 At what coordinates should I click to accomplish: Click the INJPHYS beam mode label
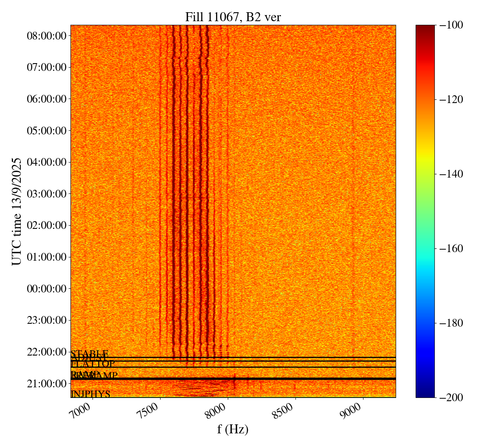coord(90,394)
